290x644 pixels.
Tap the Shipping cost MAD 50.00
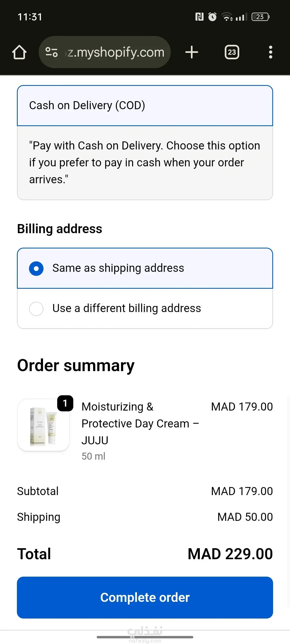245,517
